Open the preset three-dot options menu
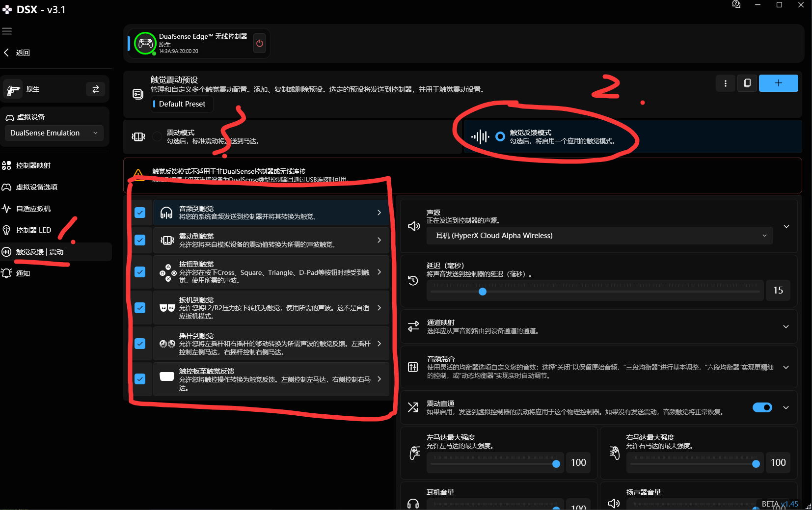The height and width of the screenshot is (510, 812). [725, 83]
